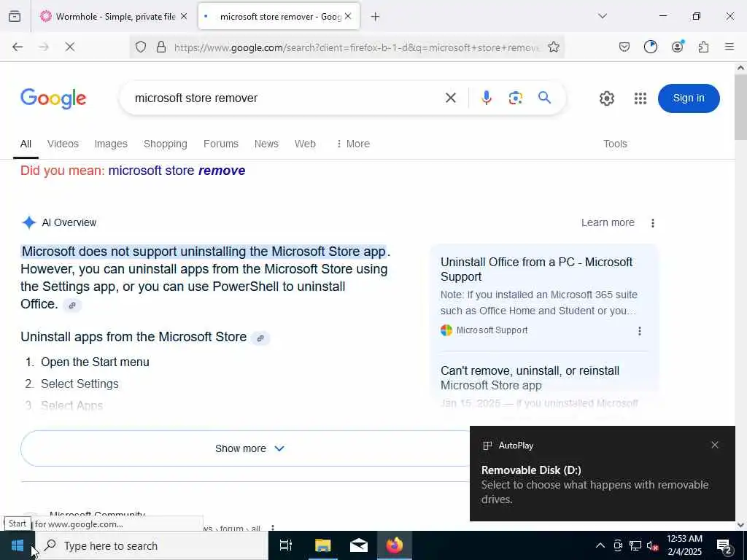The width and height of the screenshot is (747, 560).
Task: Close the Wormhole tab
Action: (x=184, y=16)
